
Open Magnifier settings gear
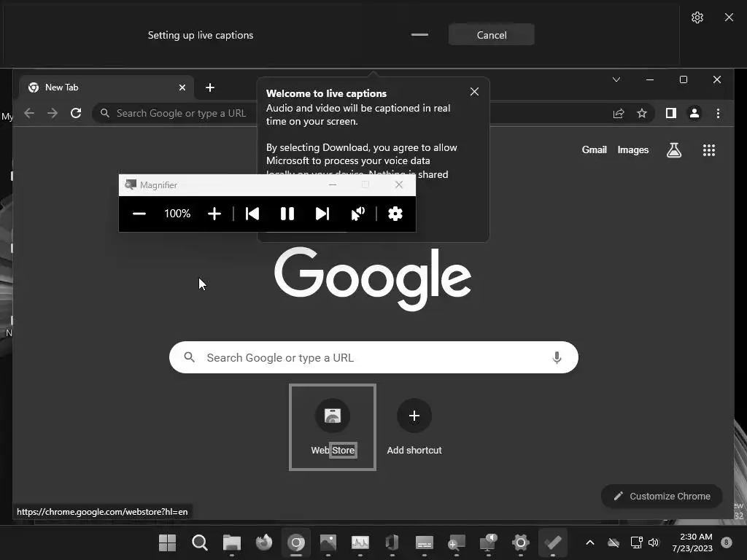(395, 214)
